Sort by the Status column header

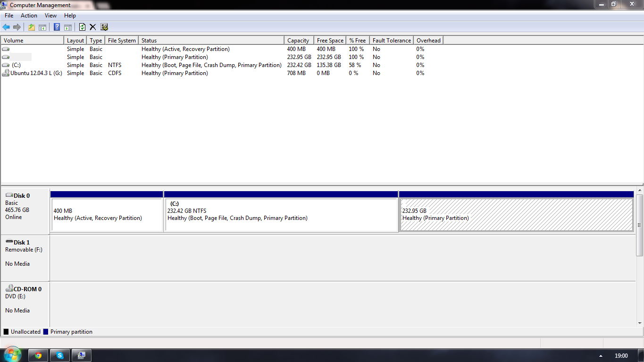[x=211, y=41]
